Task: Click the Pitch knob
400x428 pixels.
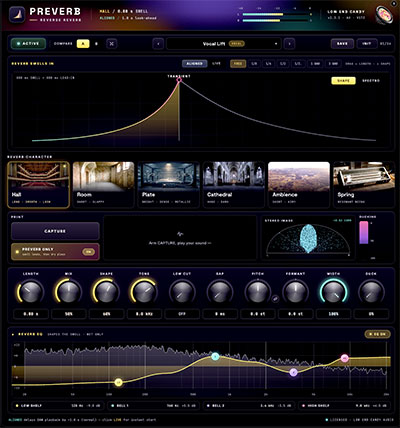Action: pyautogui.click(x=258, y=292)
